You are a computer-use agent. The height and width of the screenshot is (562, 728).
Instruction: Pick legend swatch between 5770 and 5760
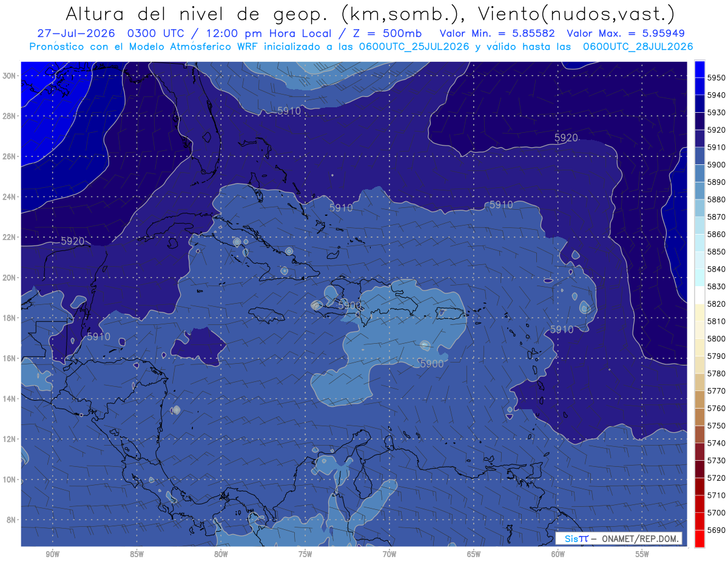click(x=699, y=400)
